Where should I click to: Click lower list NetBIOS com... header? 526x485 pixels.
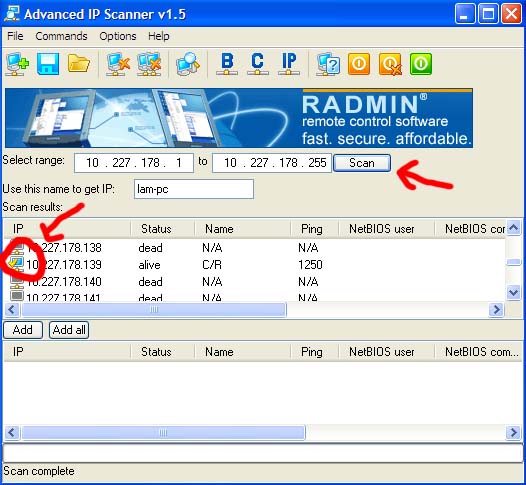click(479, 352)
